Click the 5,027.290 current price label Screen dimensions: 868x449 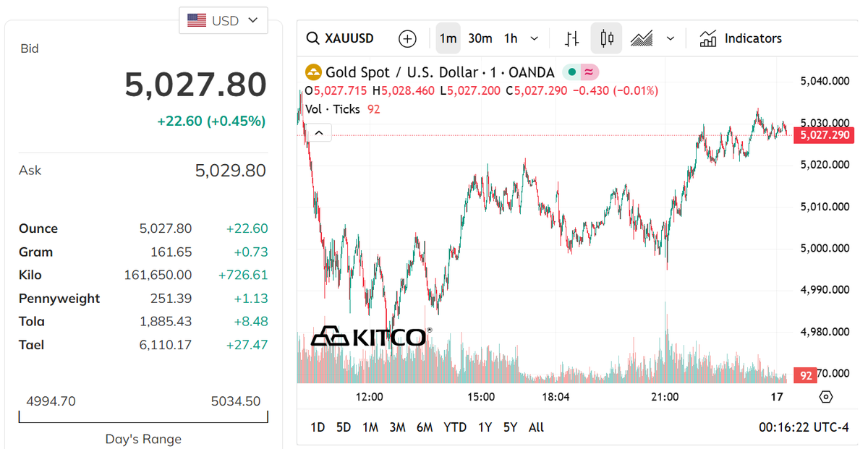click(824, 135)
